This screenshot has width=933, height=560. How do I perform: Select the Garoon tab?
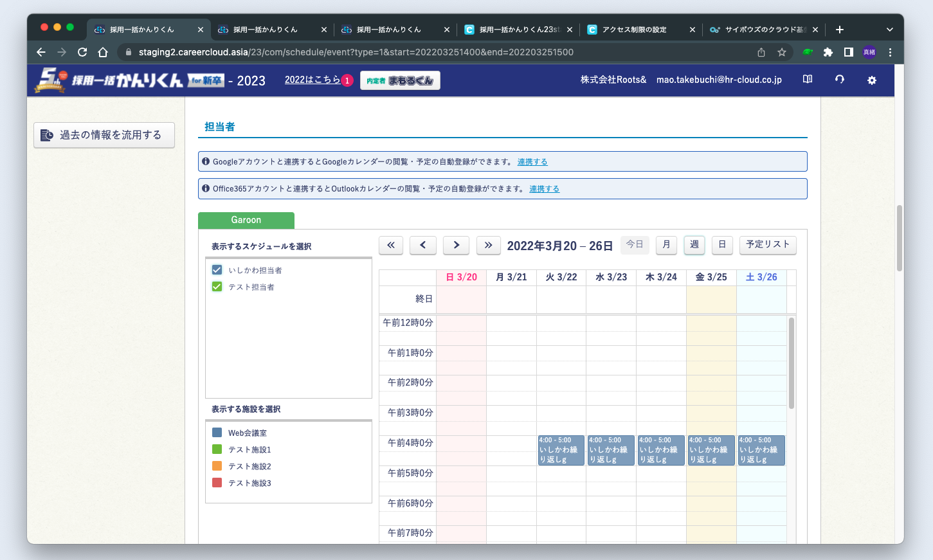[x=246, y=221]
